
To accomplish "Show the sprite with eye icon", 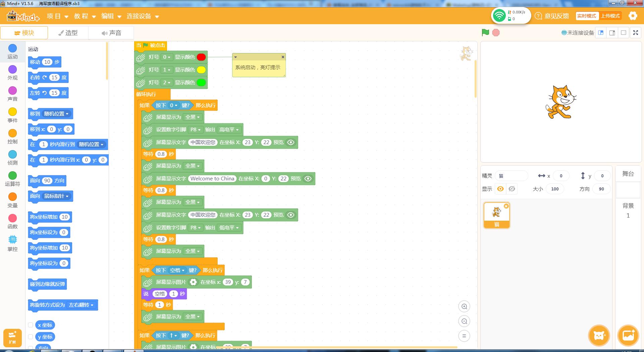I will point(500,189).
